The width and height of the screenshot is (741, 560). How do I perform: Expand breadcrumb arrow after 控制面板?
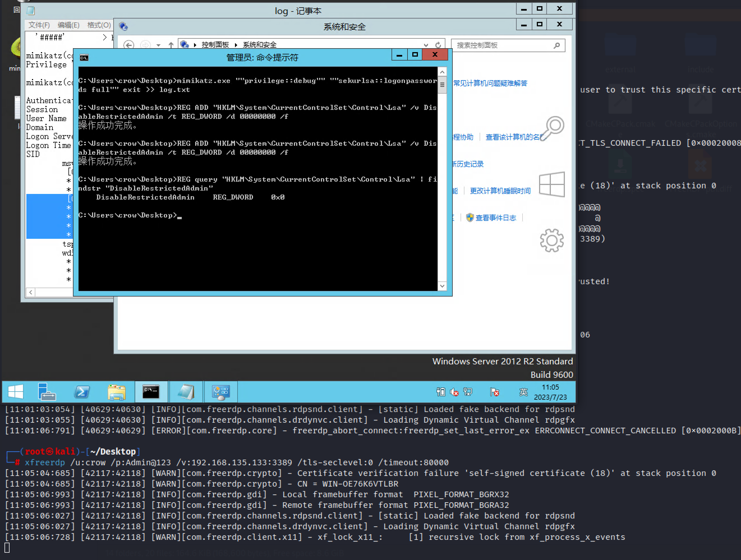(x=236, y=45)
